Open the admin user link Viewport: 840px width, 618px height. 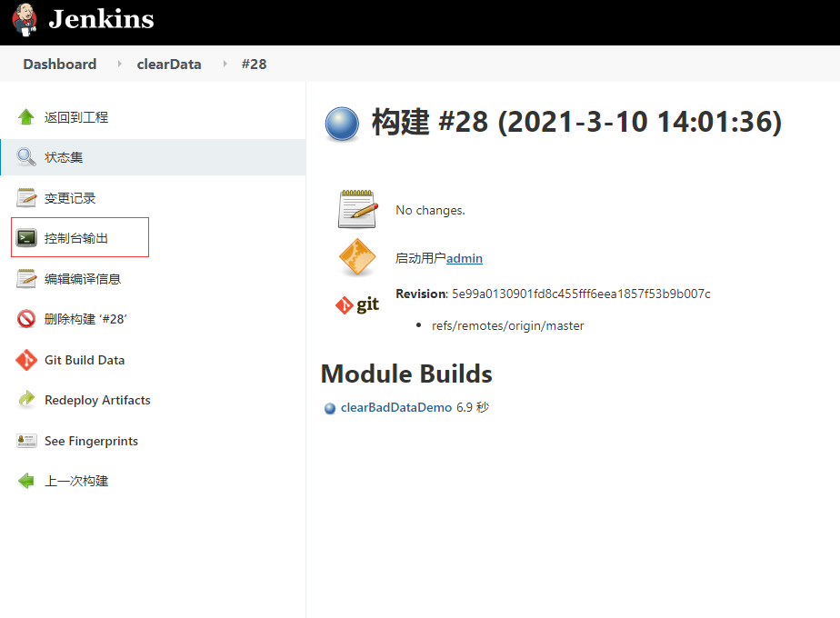pyautogui.click(x=465, y=258)
